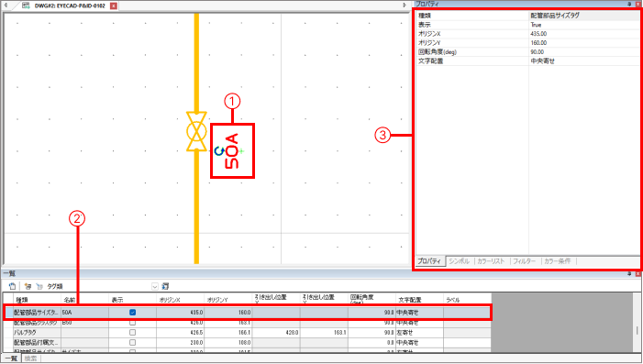Click the 回転角度 column header in the list
This screenshot has width=643, height=364.
click(362, 299)
